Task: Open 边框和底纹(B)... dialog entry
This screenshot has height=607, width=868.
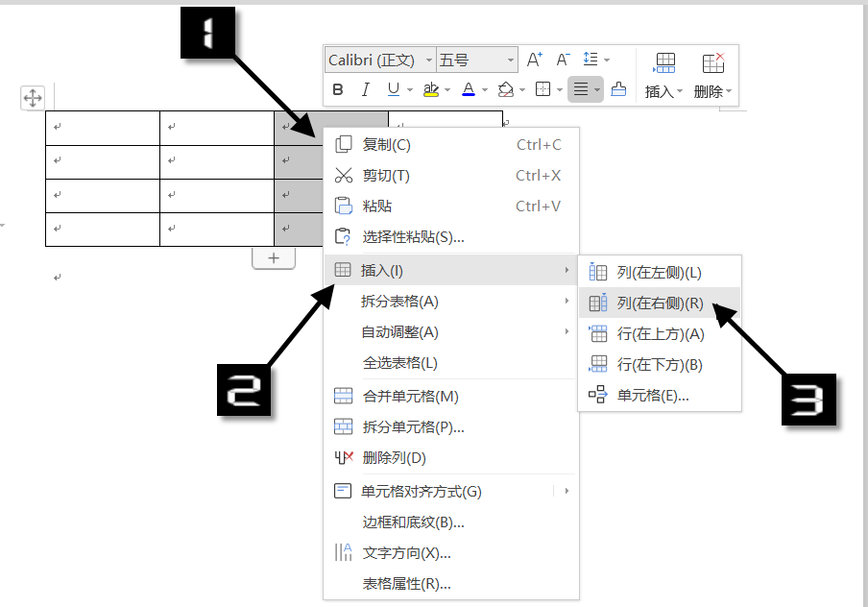Action: point(450,522)
